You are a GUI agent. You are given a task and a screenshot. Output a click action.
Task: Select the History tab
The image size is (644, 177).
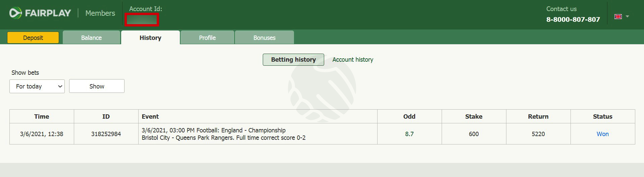[x=150, y=38]
